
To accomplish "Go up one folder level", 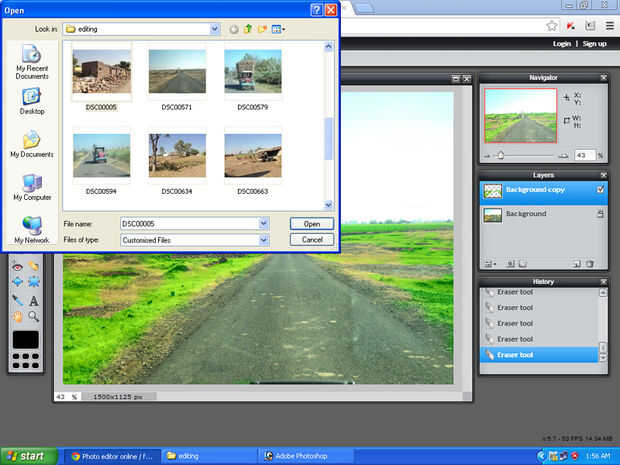I will 248,29.
